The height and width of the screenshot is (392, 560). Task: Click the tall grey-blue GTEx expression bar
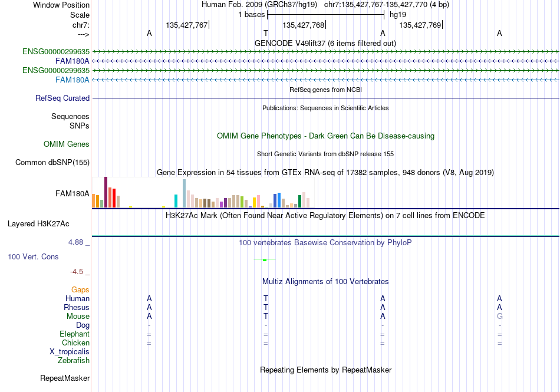click(185, 193)
